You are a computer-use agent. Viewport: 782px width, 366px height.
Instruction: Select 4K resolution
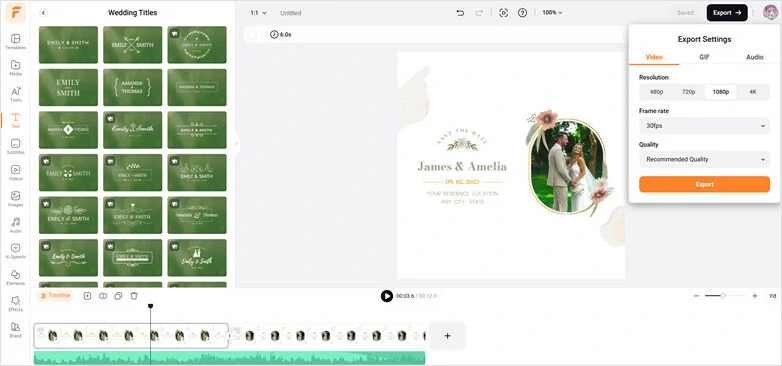click(x=753, y=92)
